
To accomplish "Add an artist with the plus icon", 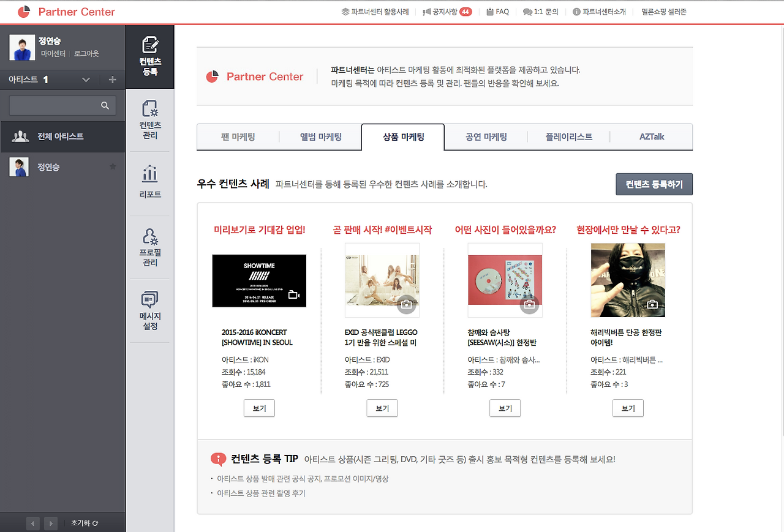I will pos(112,80).
